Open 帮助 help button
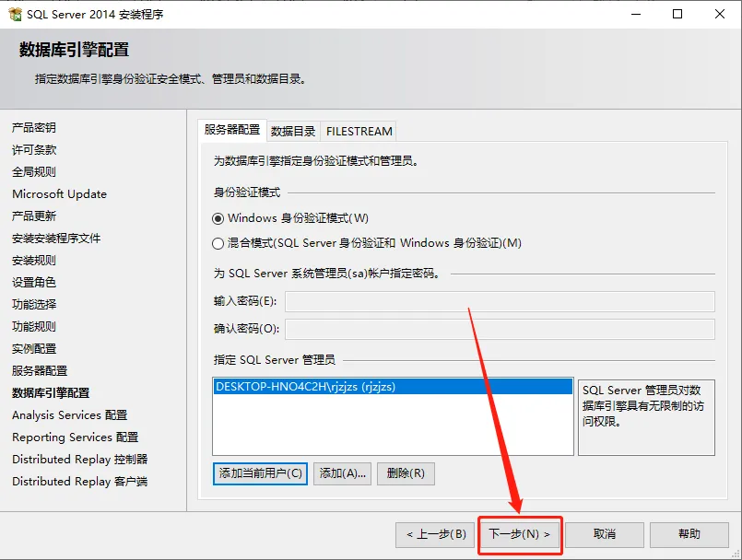Viewport: 742px width, 560px height. [689, 534]
